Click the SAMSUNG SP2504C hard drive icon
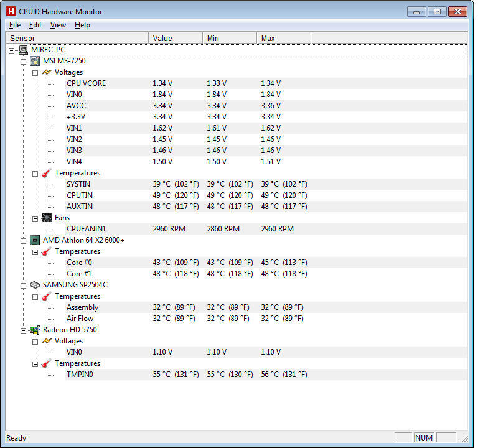Image resolution: width=478 pixels, height=448 pixels. click(x=35, y=285)
